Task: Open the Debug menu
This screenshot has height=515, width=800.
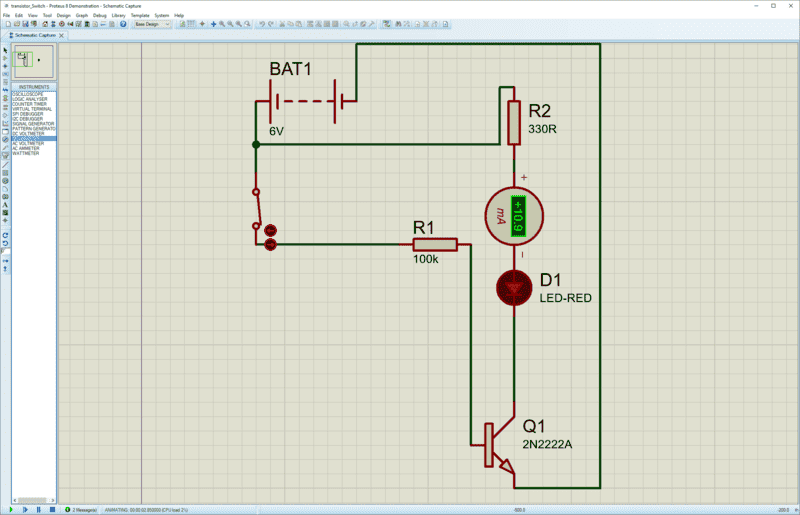Action: (x=99, y=15)
